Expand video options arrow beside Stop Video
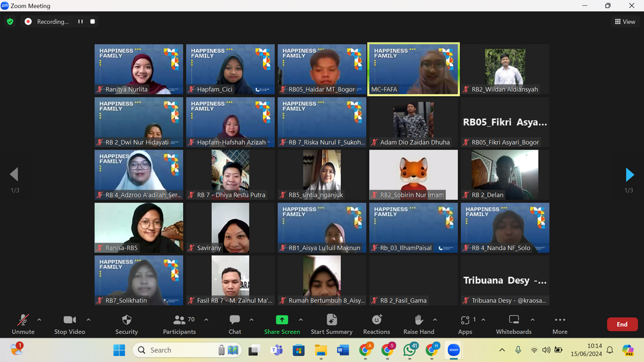The width and height of the screenshot is (644, 362). [x=89, y=320]
